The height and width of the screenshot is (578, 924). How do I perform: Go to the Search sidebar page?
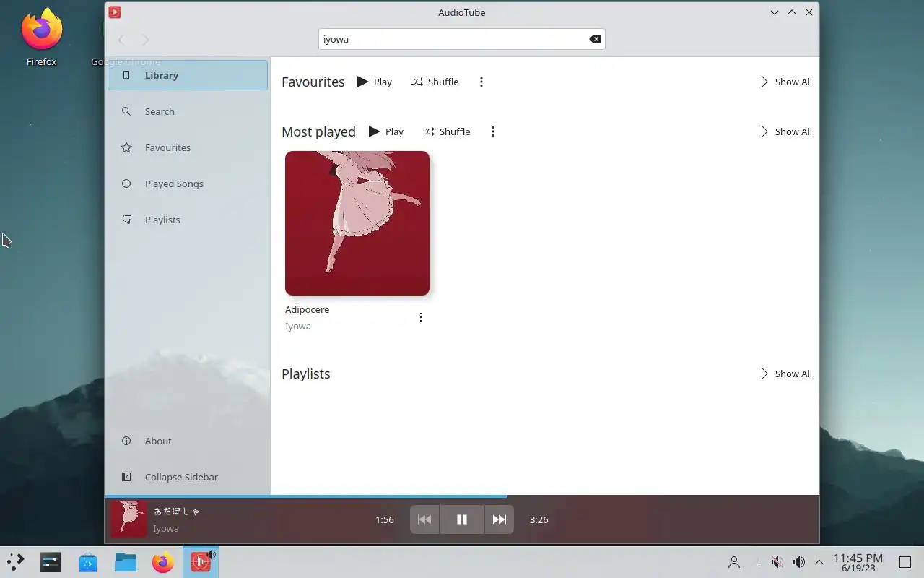[x=188, y=111]
